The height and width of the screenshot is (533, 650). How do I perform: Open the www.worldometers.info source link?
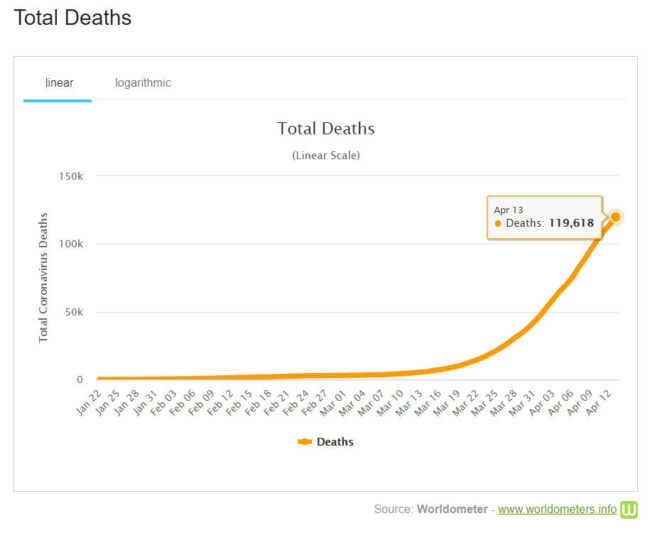pyautogui.click(x=557, y=509)
